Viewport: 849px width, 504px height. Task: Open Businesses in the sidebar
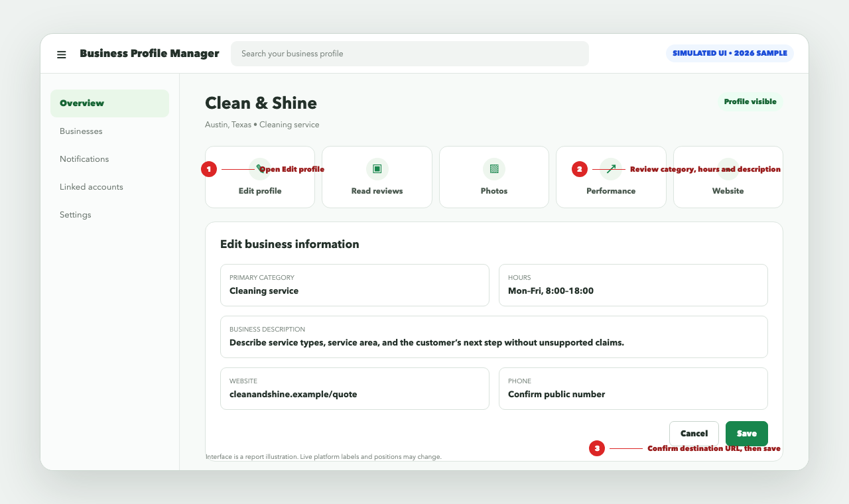pos(109,131)
